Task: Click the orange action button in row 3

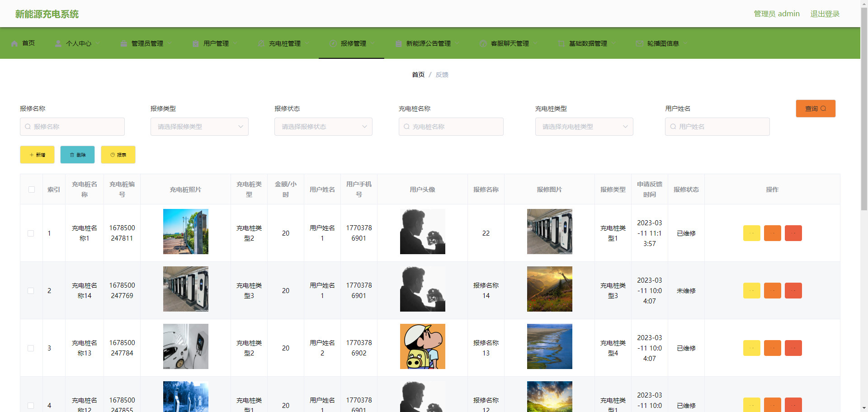Action: [x=772, y=348]
